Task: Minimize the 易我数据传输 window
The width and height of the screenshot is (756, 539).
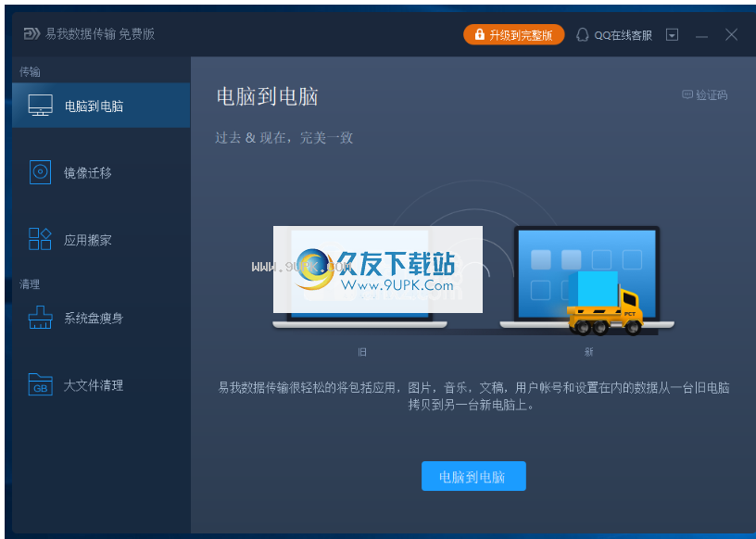Action: tap(701, 35)
